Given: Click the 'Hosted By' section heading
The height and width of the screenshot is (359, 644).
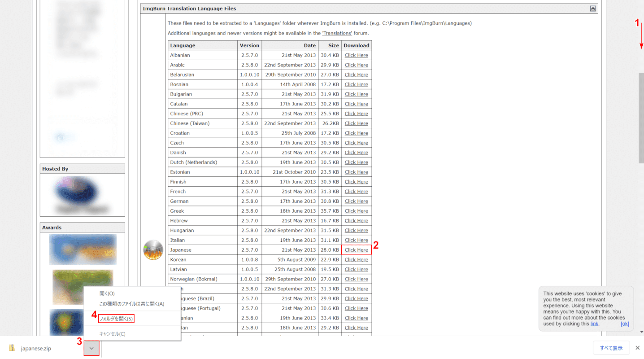Looking at the screenshot, I should point(55,169).
